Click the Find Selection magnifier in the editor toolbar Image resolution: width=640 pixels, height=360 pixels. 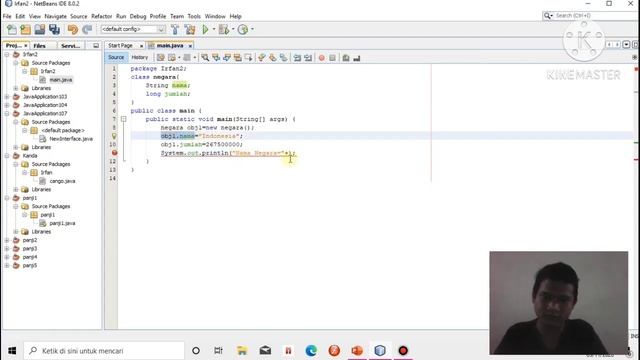click(x=205, y=58)
